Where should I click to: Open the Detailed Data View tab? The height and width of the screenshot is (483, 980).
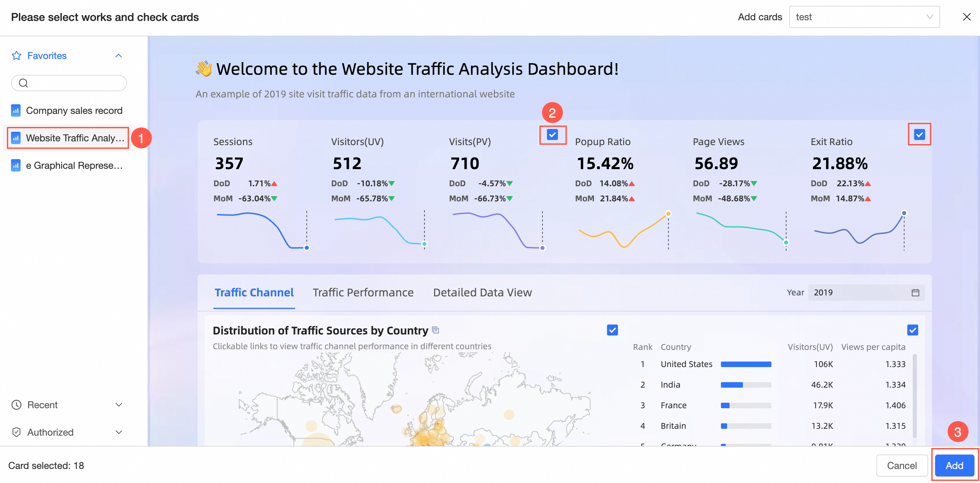pos(482,293)
